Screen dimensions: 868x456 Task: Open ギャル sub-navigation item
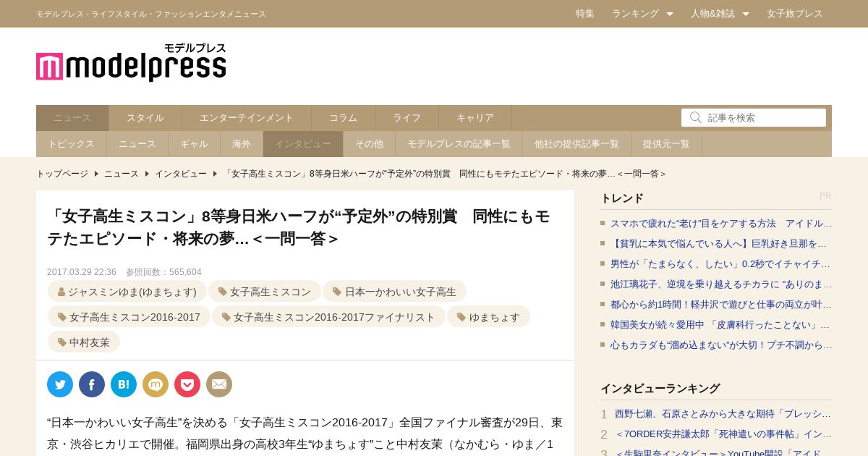click(x=194, y=144)
